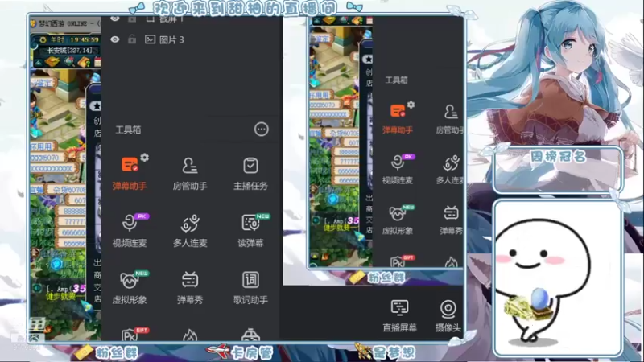Click 工具箱 label in the mirrored toolbox

tap(396, 80)
